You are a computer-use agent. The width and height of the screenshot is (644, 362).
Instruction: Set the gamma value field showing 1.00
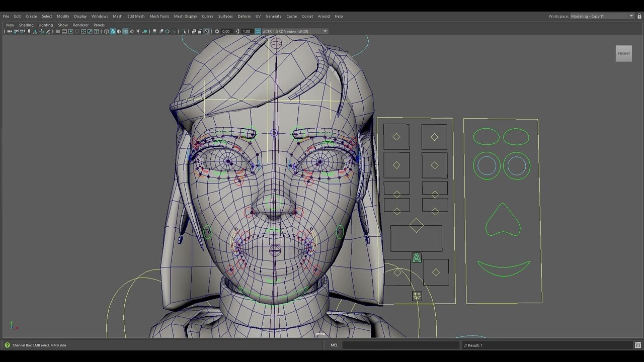coord(247,31)
